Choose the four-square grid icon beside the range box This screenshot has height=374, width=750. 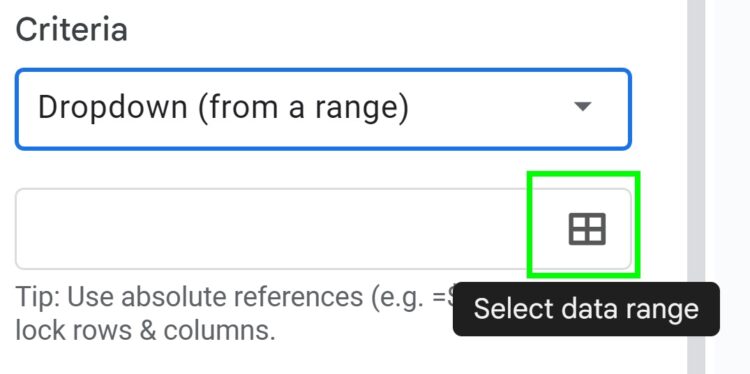pos(587,229)
